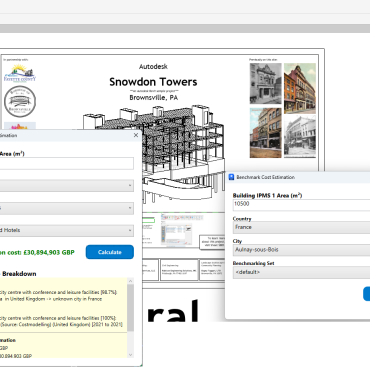Click the 'Building IPMS 1 Area' label
Screen dimensions: 370x370
[267, 195]
